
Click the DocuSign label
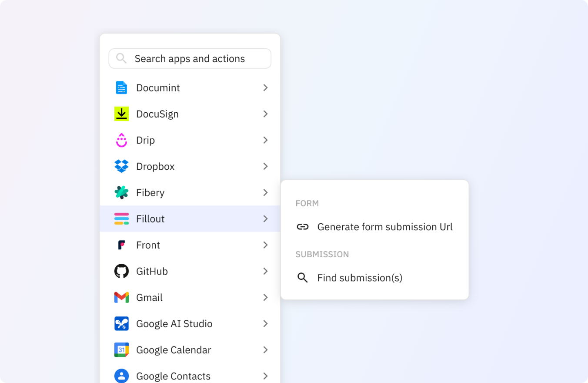[x=157, y=114]
